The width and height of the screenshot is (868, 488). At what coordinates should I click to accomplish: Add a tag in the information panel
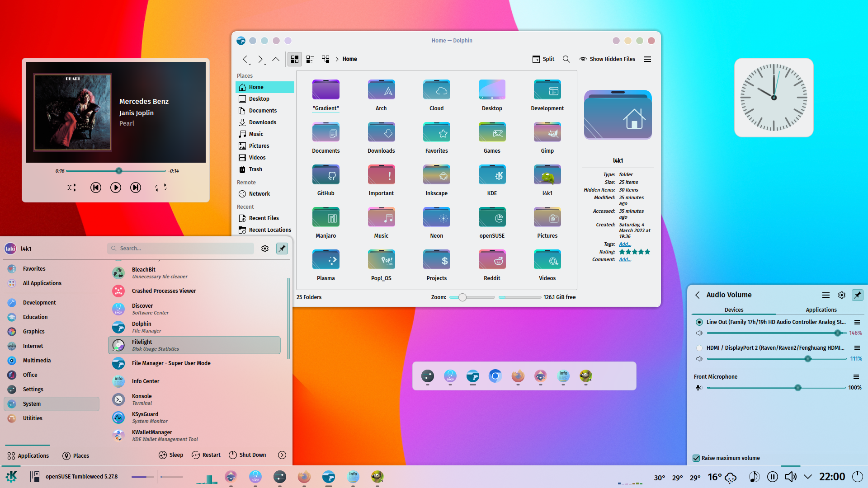pyautogui.click(x=625, y=244)
